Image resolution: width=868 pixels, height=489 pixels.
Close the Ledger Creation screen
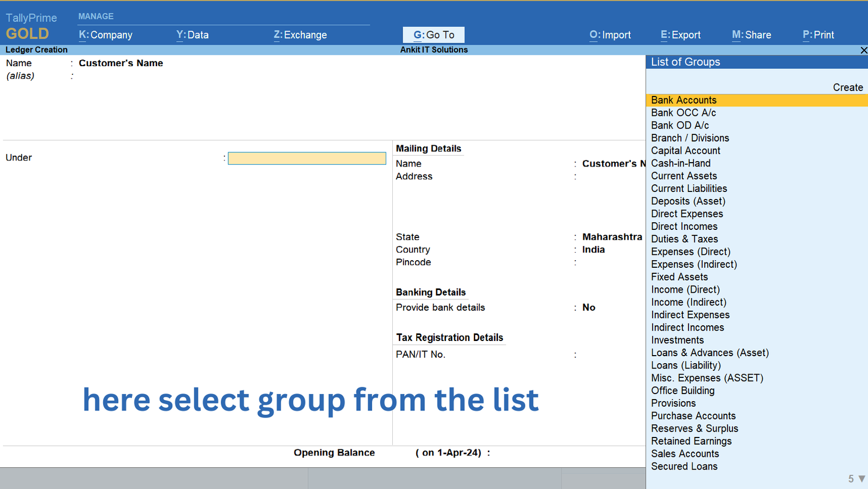point(864,50)
